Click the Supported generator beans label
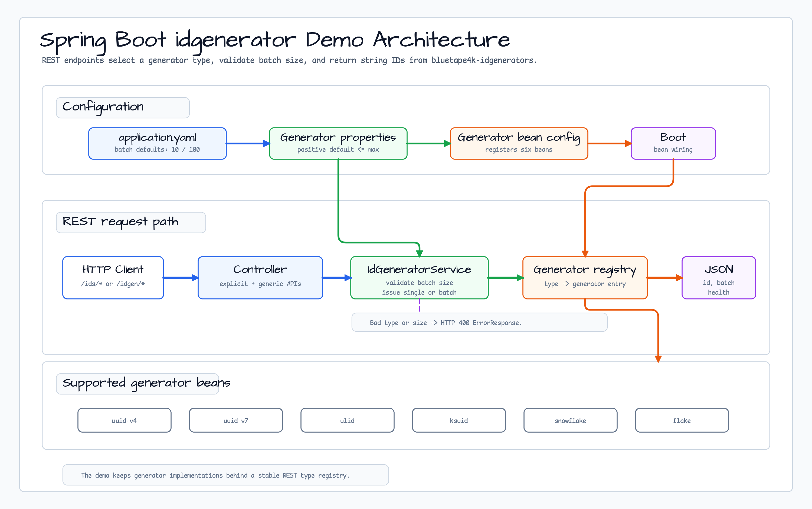812x509 pixels. (137, 384)
